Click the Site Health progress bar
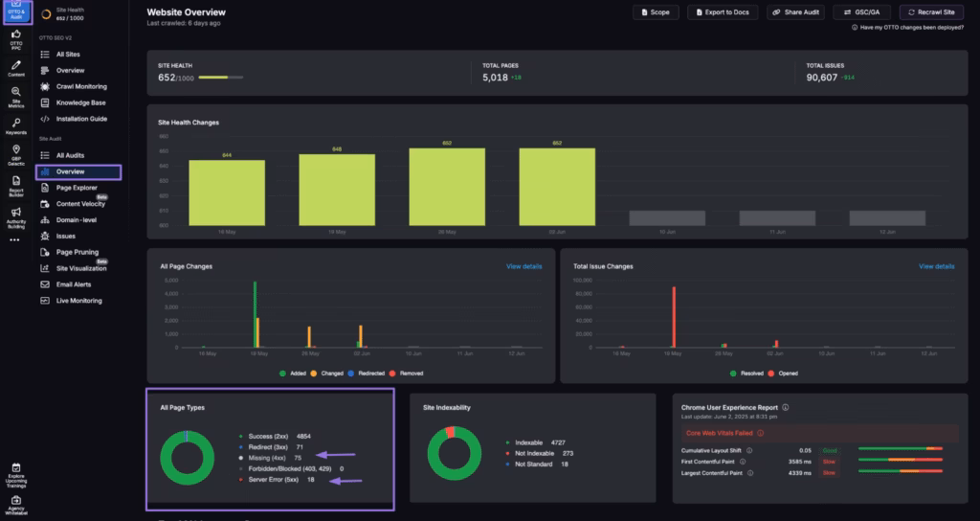980x521 pixels. pos(213,78)
